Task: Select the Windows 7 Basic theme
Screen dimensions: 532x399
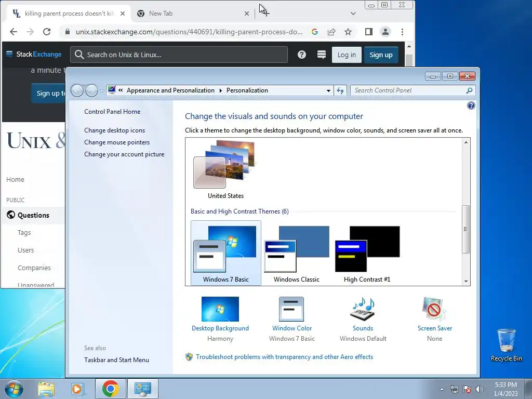Action: pos(226,253)
